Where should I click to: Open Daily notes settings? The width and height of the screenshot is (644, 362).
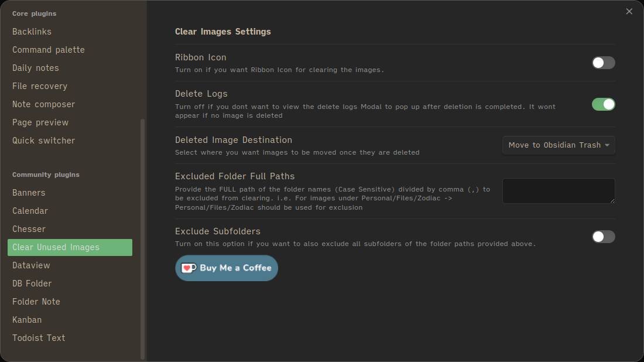(x=35, y=68)
